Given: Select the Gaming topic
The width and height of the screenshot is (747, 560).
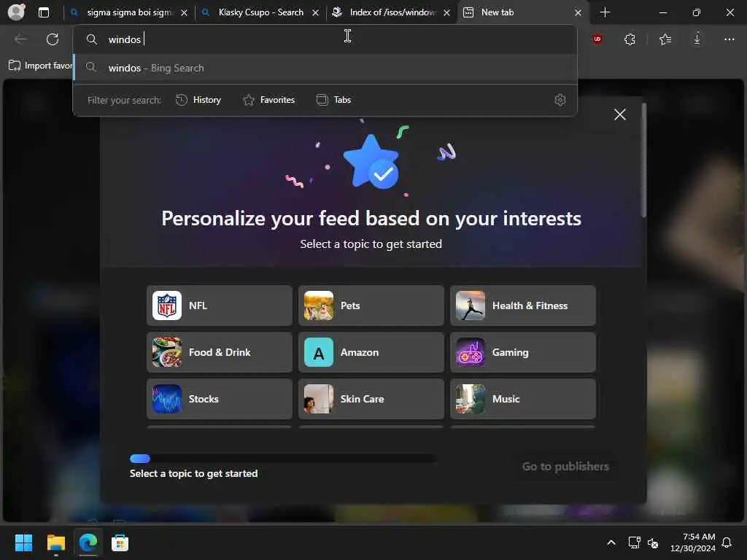Looking at the screenshot, I should tap(523, 352).
